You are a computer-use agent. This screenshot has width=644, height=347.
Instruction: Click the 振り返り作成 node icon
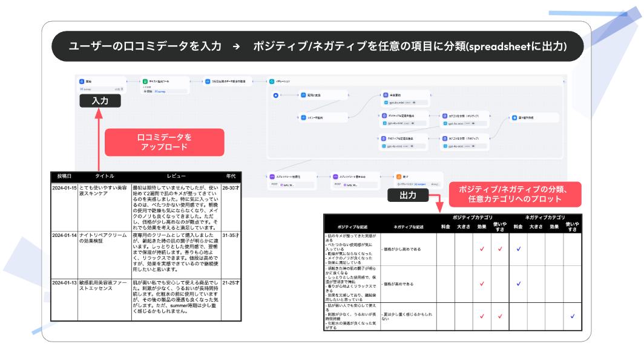(x=514, y=118)
